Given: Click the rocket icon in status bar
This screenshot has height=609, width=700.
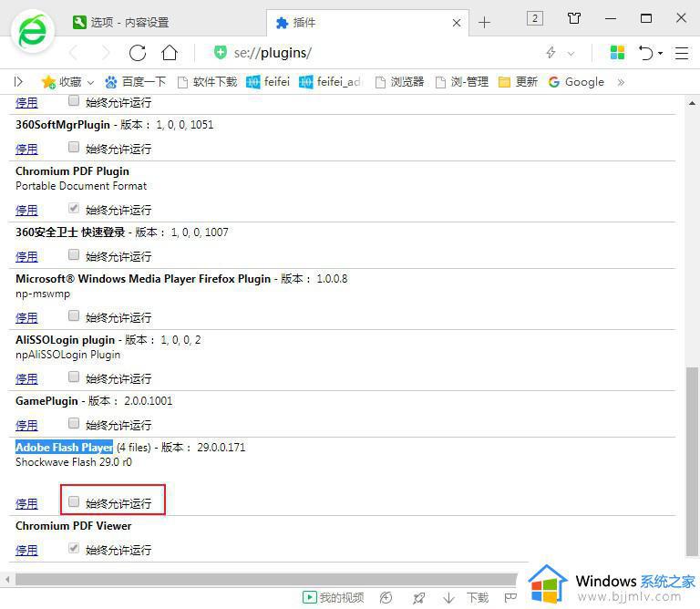Looking at the screenshot, I should (418, 597).
